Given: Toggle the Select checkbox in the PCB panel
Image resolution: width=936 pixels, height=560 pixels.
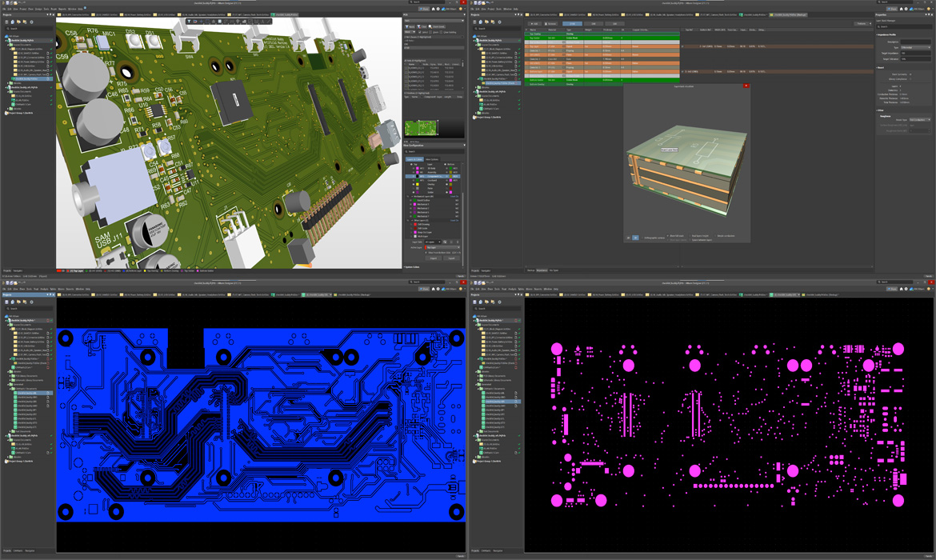Looking at the screenshot, I should [420, 32].
